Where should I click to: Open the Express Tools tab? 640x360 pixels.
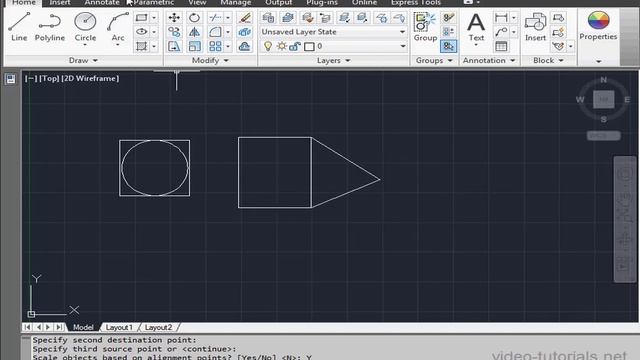pyautogui.click(x=416, y=3)
